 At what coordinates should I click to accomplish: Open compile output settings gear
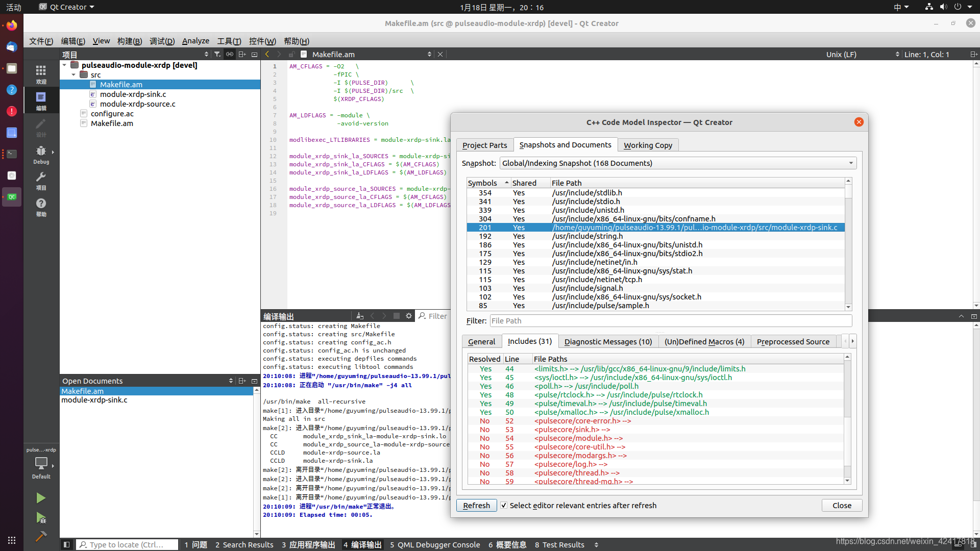(x=408, y=316)
